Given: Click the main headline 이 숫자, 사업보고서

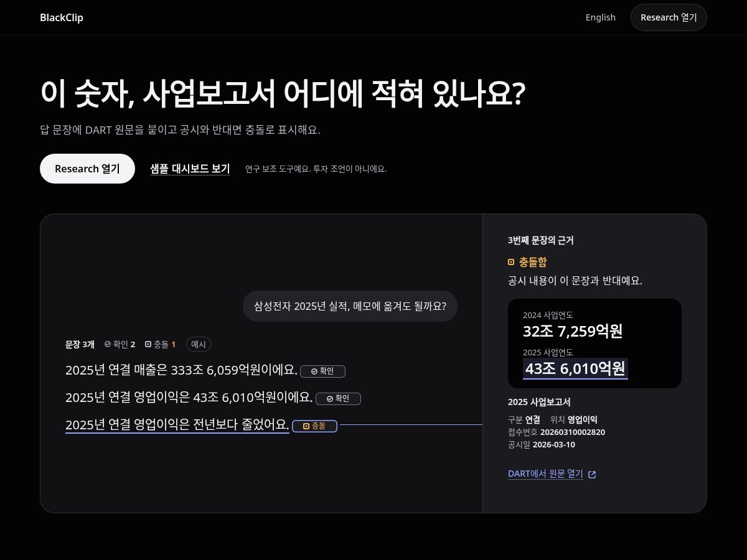Looking at the screenshot, I should pos(283,94).
